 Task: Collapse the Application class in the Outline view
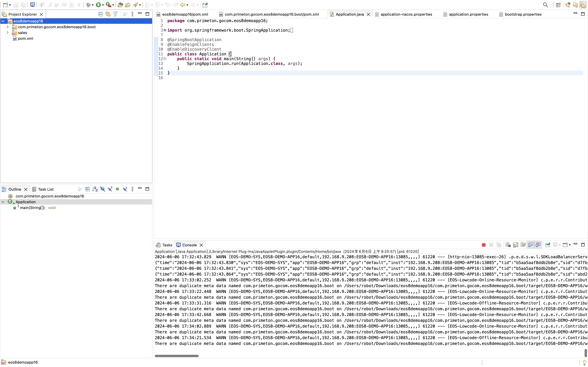[3, 202]
